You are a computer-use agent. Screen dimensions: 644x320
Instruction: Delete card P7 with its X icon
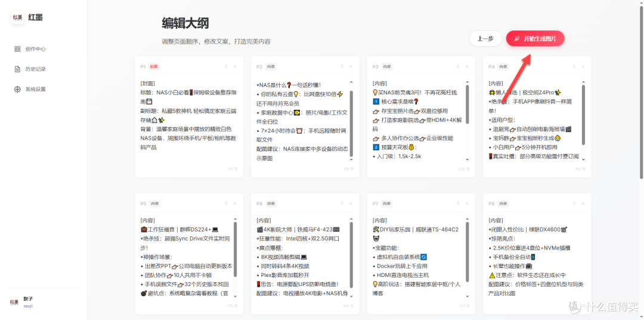click(467, 203)
